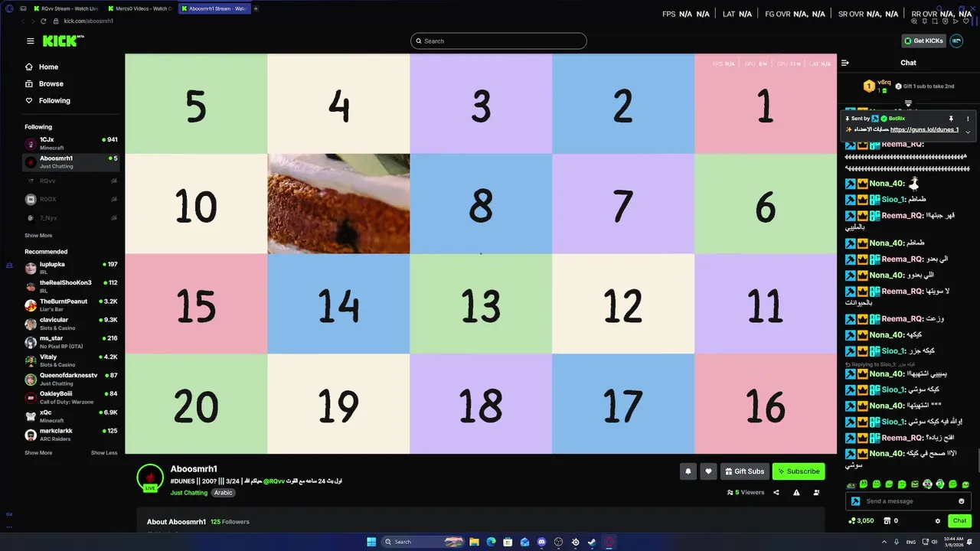980x551 pixels.
Task: Open the shop icon showing 0
Action: pos(891,521)
